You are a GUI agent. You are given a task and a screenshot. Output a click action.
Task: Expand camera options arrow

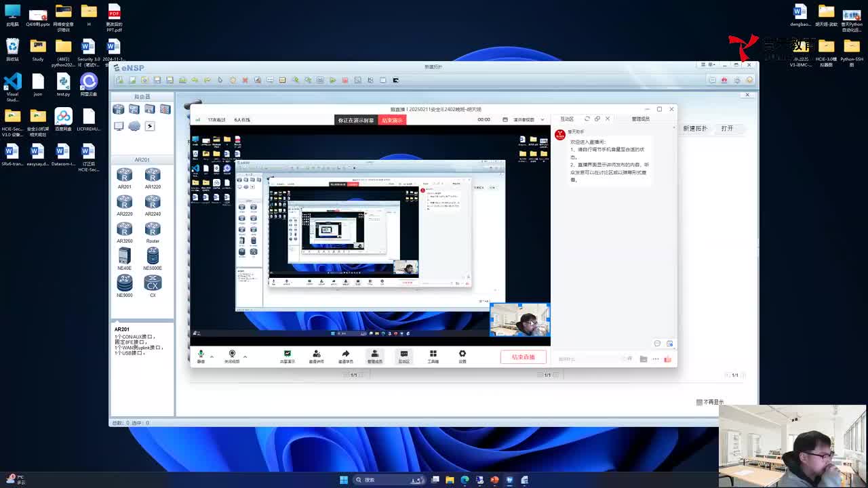click(x=245, y=356)
